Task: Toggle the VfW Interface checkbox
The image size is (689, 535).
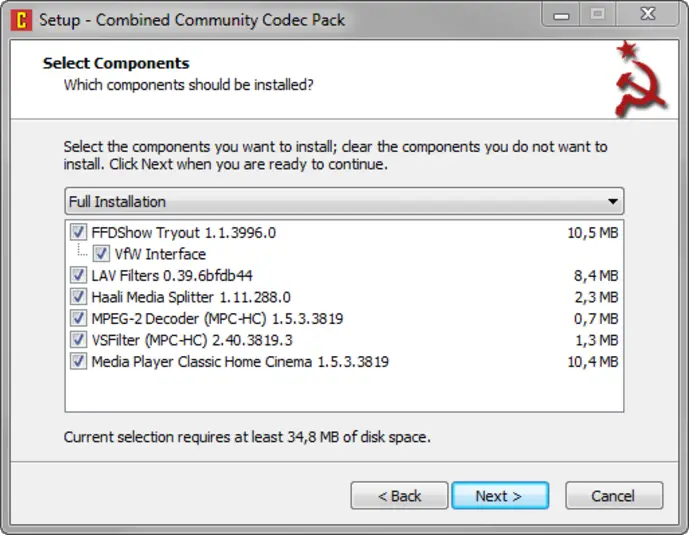Action: pos(102,254)
